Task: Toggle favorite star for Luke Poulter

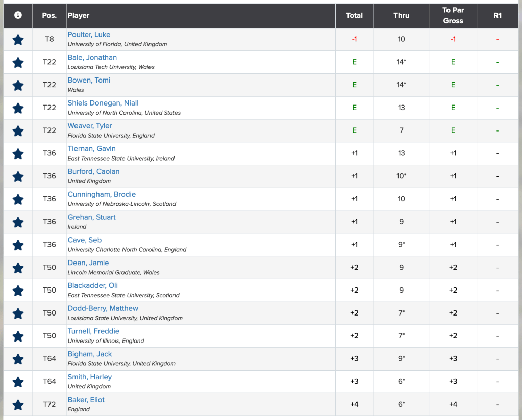Action: pos(18,40)
